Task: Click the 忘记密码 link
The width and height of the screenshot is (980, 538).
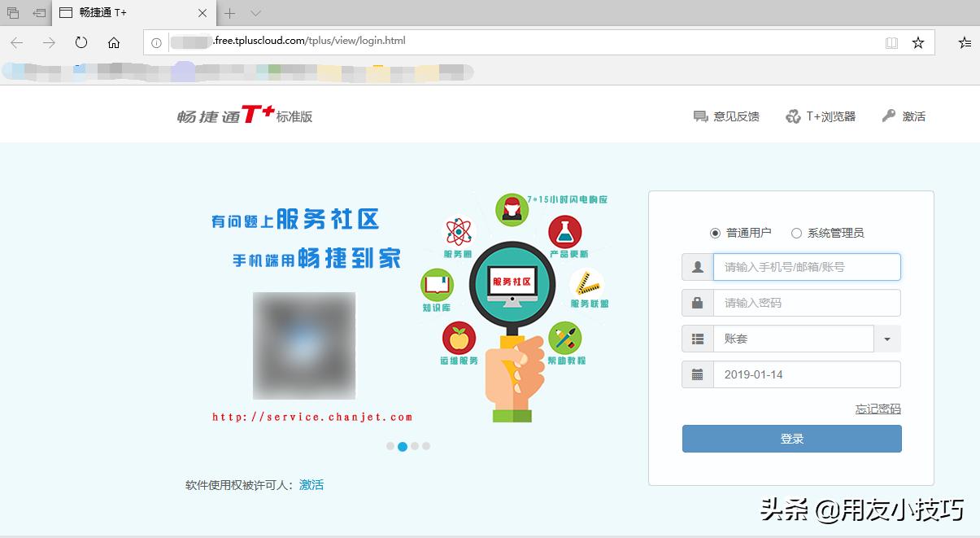Action: 878,408
